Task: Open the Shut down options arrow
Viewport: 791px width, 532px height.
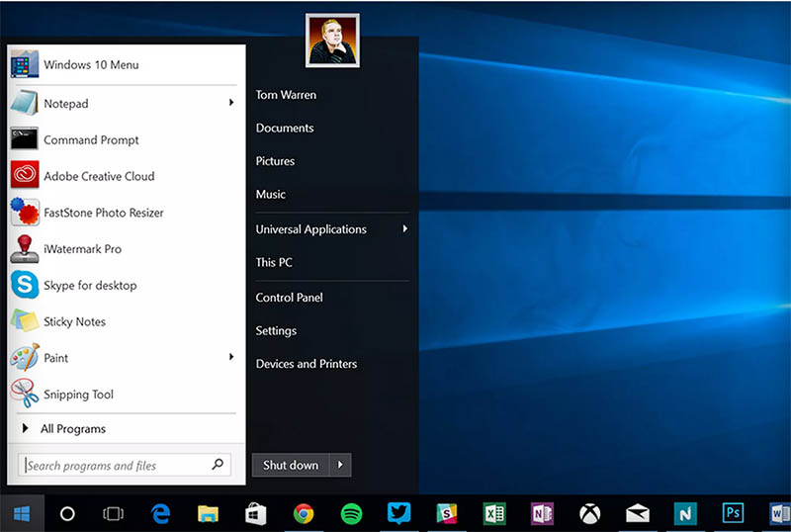Action: (340, 465)
